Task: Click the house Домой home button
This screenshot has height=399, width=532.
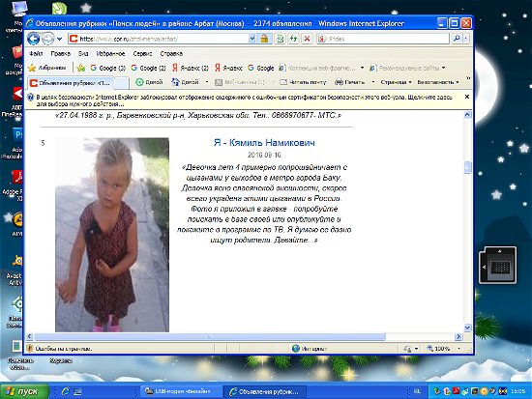Action: point(186,82)
